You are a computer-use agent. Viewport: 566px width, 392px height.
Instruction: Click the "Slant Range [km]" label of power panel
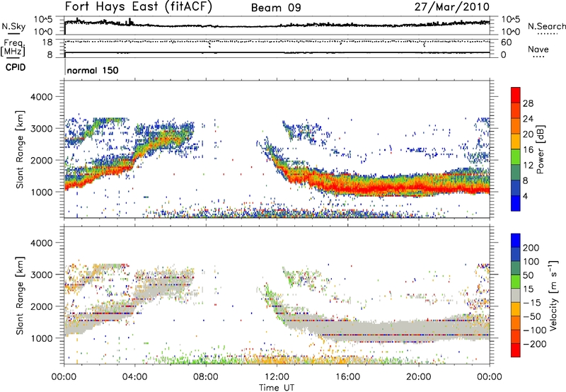point(20,149)
